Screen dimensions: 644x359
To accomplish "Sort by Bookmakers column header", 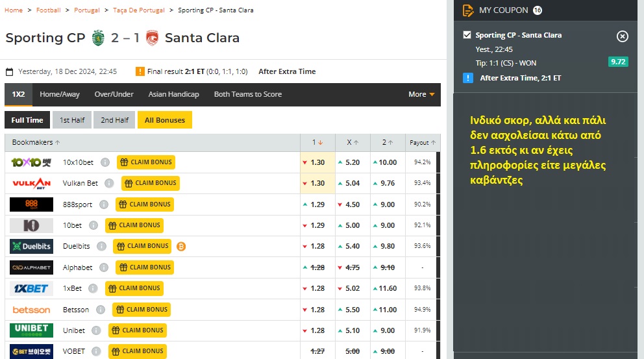I will coord(36,142).
